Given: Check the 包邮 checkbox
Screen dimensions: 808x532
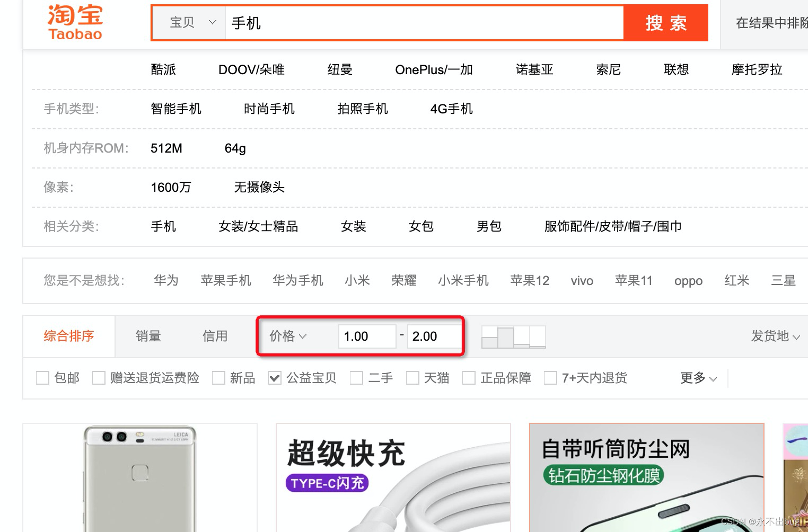Looking at the screenshot, I should pyautogui.click(x=42, y=378).
